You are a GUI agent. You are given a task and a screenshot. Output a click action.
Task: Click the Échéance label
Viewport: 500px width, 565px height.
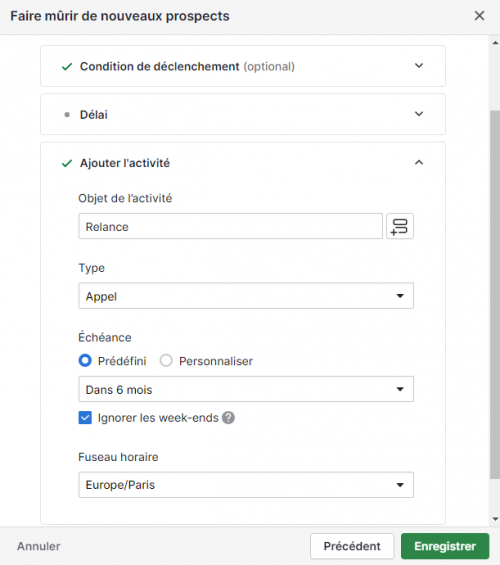(105, 337)
